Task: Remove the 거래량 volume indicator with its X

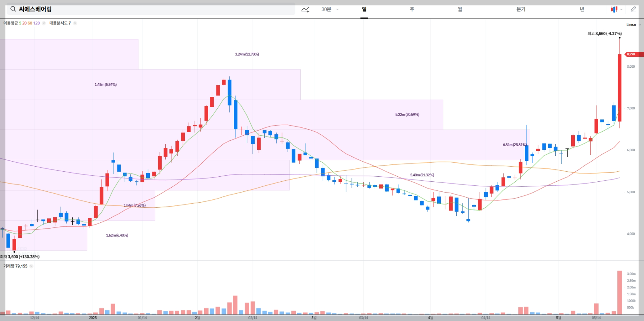Action: click(x=31, y=266)
